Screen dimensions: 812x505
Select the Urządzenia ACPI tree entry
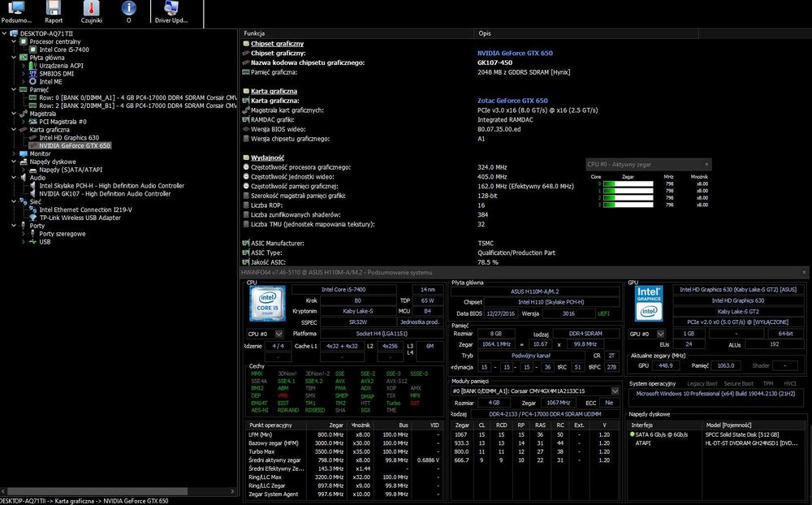(x=61, y=66)
